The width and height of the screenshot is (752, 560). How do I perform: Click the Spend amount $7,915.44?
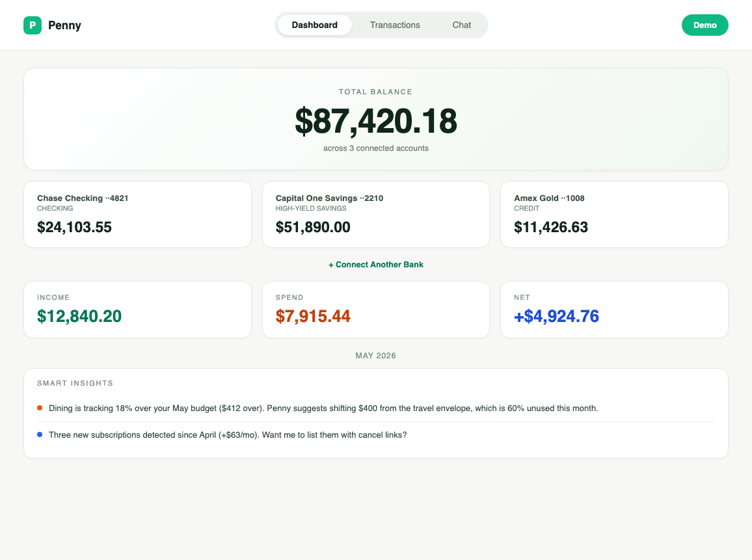tap(313, 316)
